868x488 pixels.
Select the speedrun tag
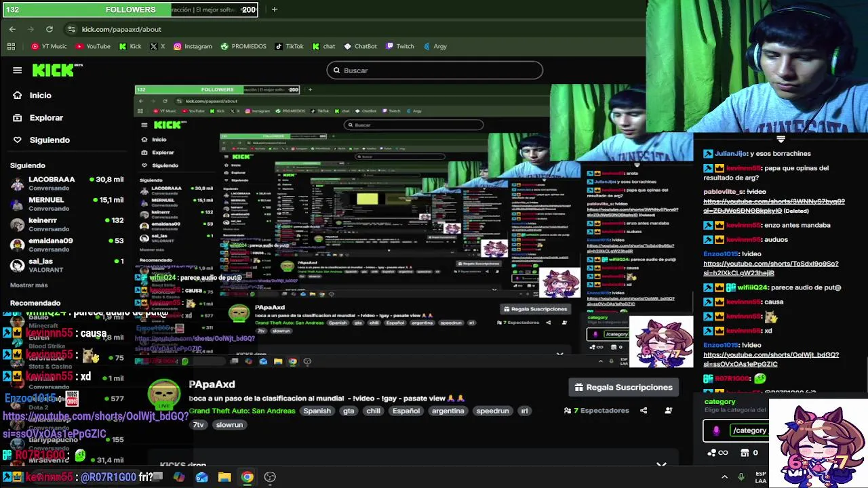tap(492, 411)
